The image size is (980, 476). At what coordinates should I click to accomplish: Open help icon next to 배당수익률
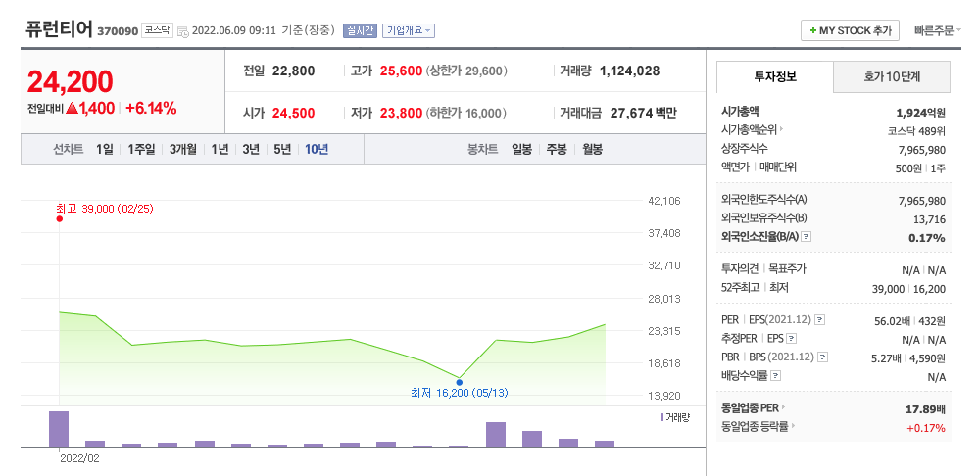click(775, 376)
